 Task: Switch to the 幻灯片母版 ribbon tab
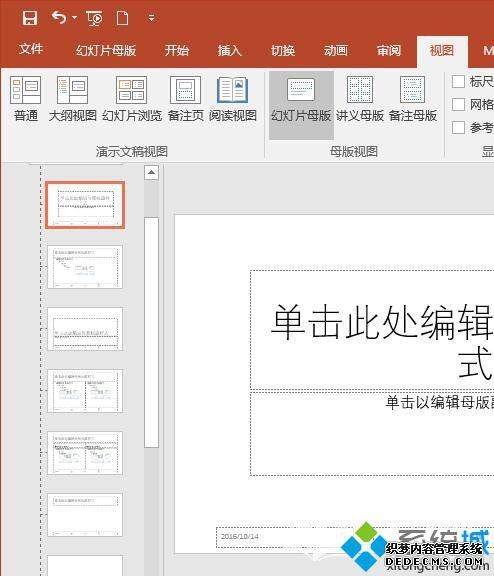coord(106,50)
